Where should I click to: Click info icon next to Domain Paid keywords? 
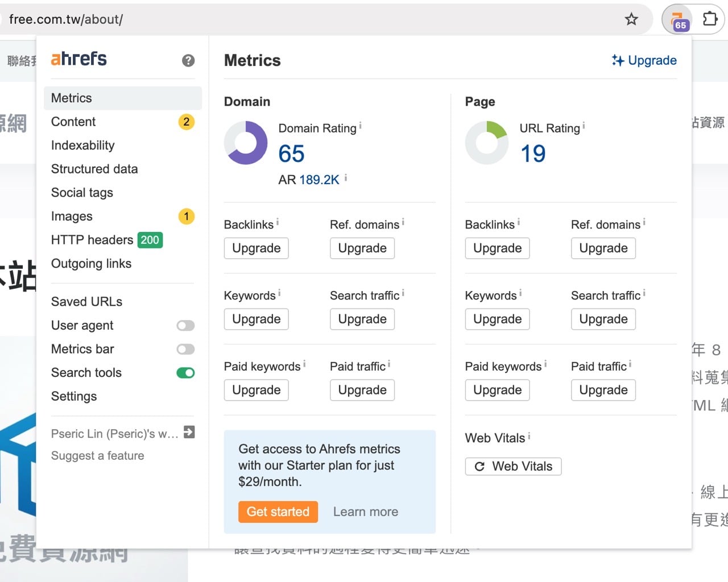(304, 364)
